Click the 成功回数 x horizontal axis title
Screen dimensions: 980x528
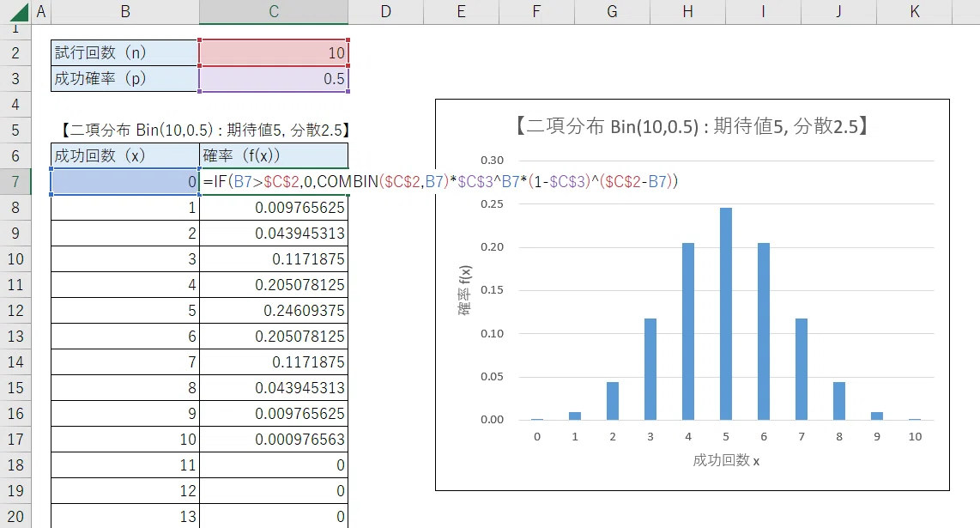pyautogui.click(x=726, y=460)
